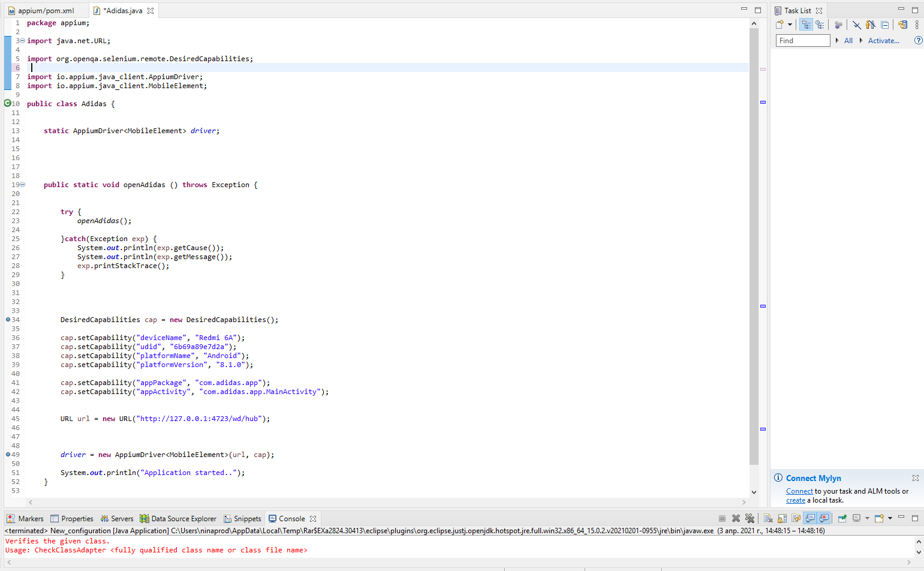
Task: Toggle the Categorized view in Task List
Action: [x=806, y=25]
